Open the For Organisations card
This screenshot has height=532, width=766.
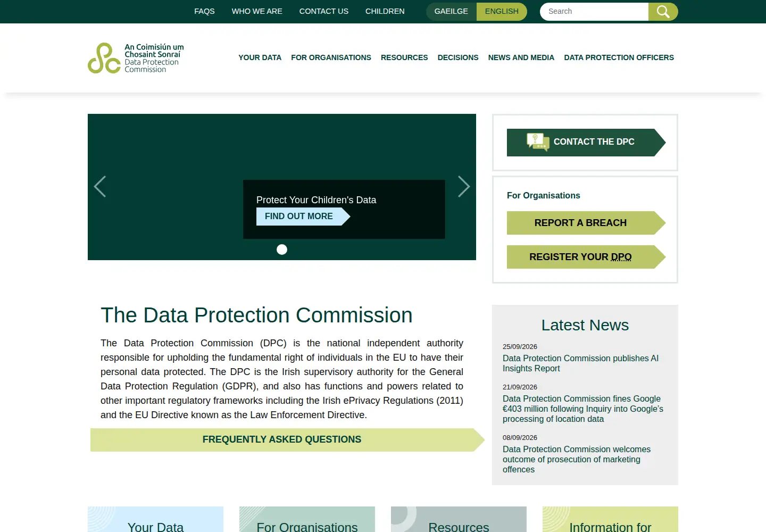(307, 520)
